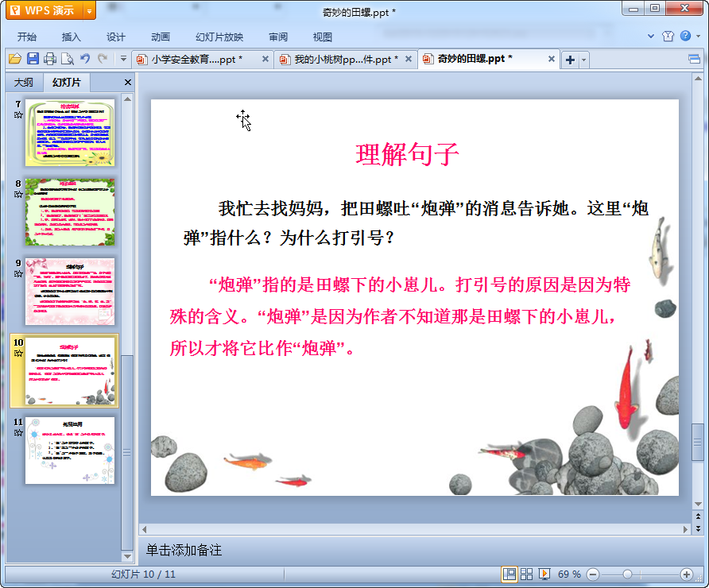
Task: Click the Open folder icon in toolbar
Action: coord(15,59)
